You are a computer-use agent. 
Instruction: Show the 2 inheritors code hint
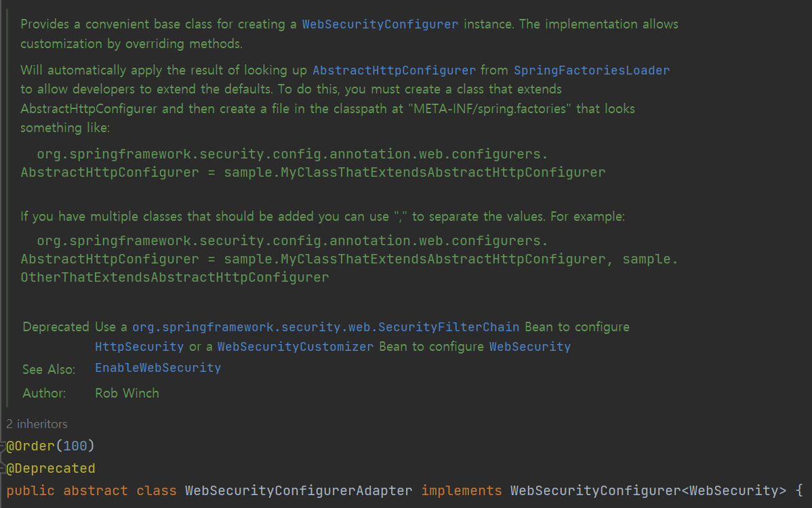[37, 424]
